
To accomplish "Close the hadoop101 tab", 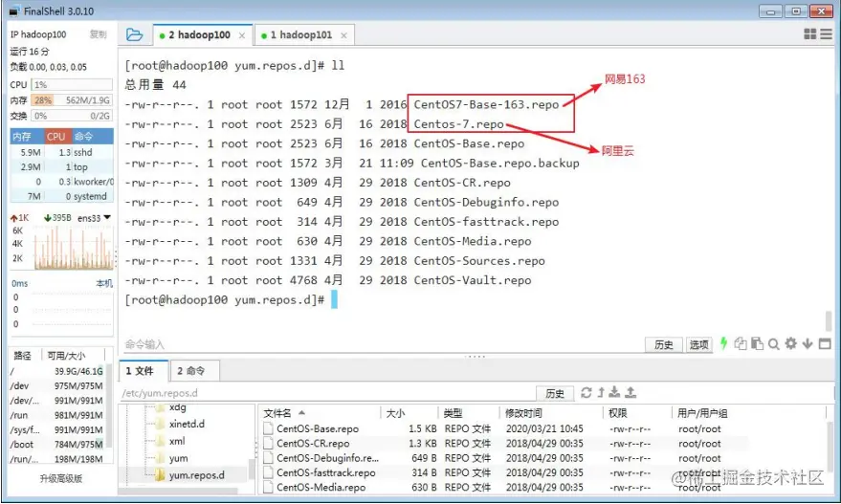I will [x=343, y=35].
